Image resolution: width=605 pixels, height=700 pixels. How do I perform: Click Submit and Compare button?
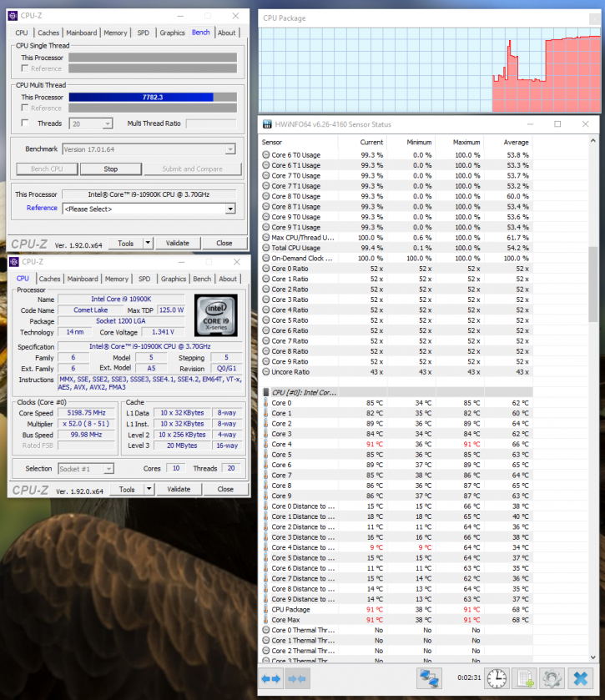pos(193,169)
